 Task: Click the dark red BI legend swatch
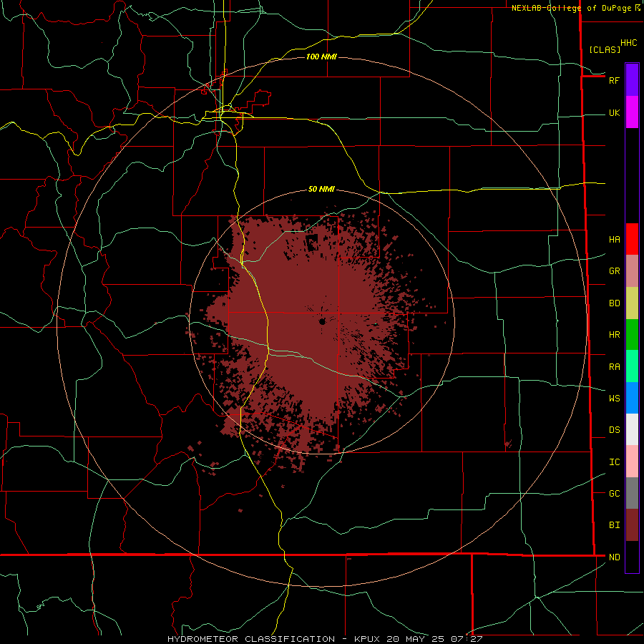point(632,525)
